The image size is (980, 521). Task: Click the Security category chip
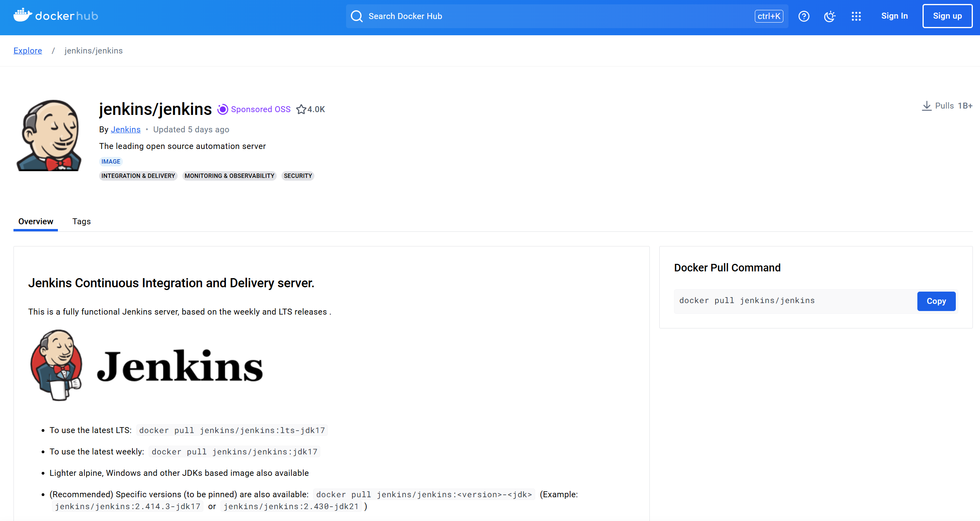point(298,176)
